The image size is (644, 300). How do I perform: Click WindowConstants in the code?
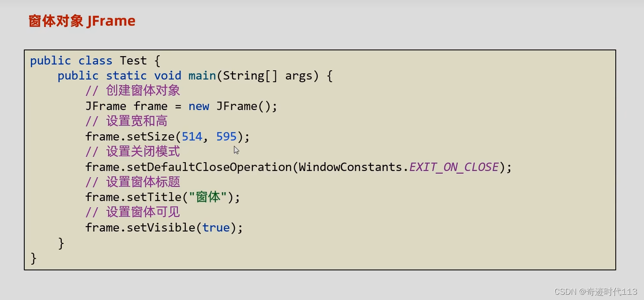(348, 167)
